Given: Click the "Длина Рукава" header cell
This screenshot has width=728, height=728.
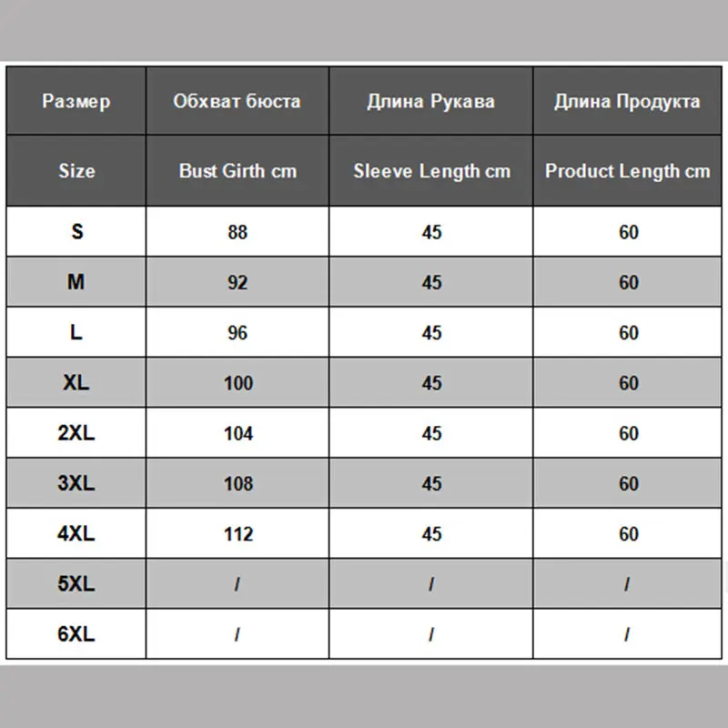Looking at the screenshot, I should 431,100.
